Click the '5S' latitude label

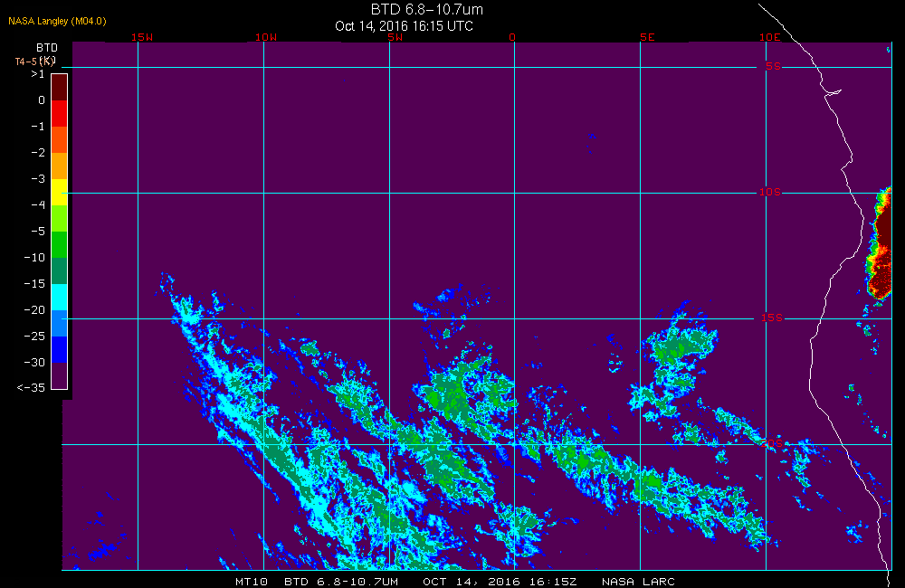coord(773,66)
